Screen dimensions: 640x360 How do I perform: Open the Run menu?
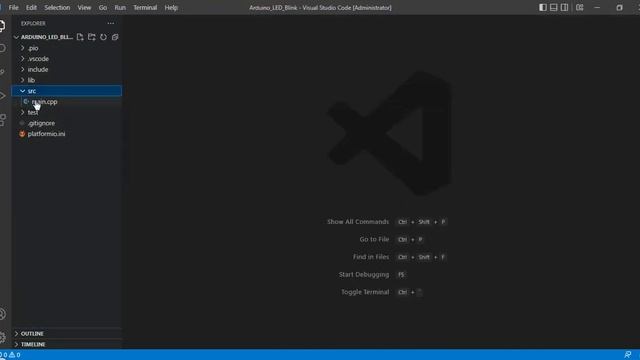coord(120,7)
